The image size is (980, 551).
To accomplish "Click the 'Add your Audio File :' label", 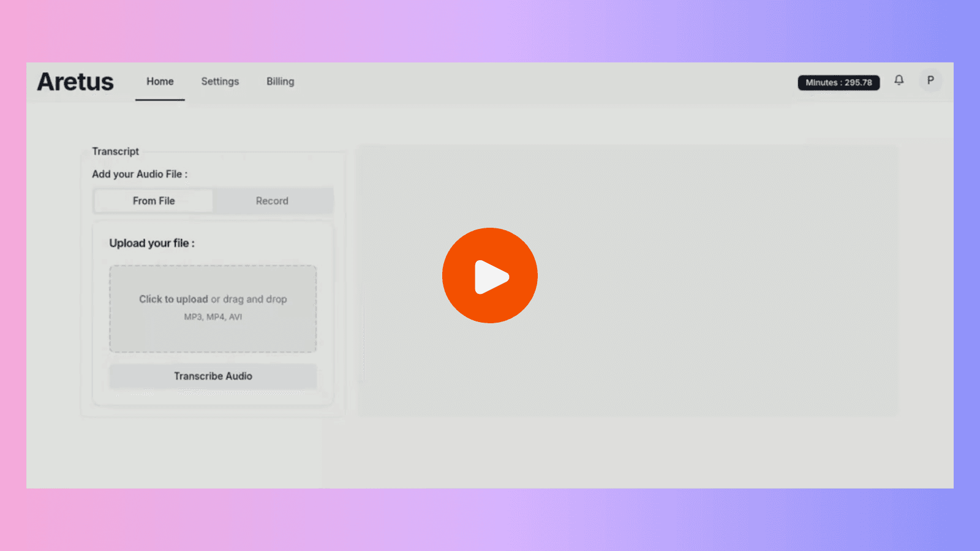I will [x=140, y=174].
